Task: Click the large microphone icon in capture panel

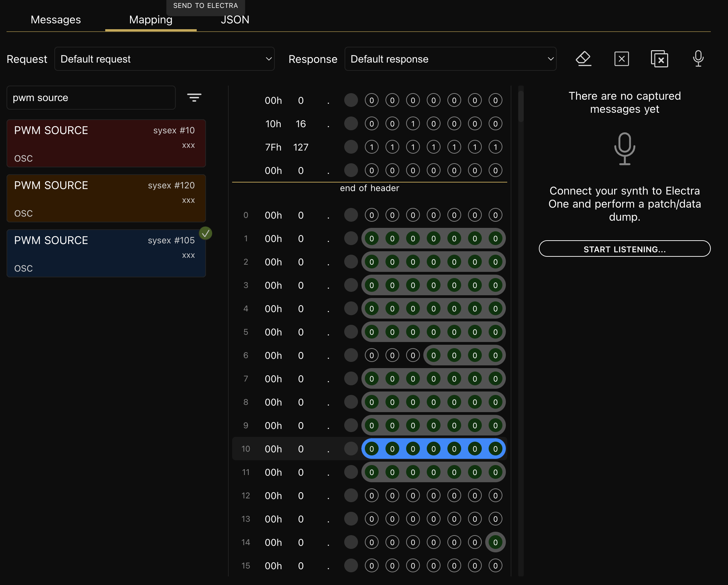Action: coord(624,149)
